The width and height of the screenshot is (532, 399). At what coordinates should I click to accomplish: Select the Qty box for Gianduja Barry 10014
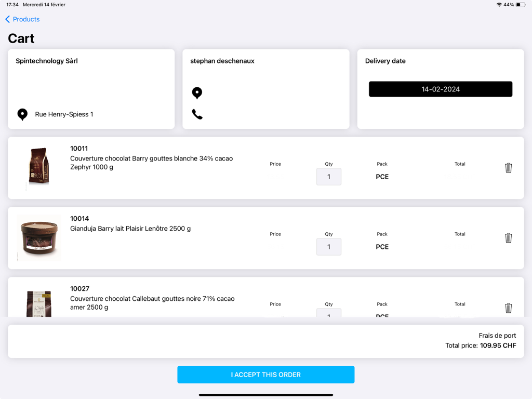(x=328, y=247)
